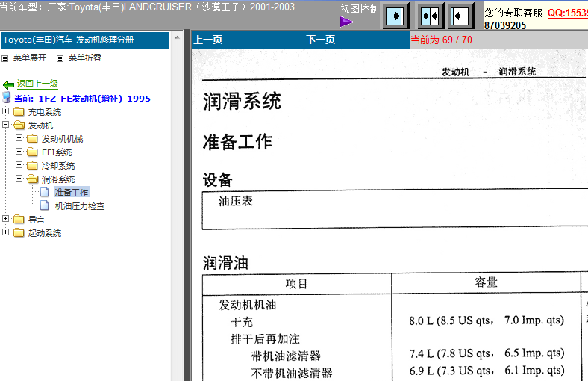Click the 容量 table column header
The image size is (588, 381).
click(486, 282)
